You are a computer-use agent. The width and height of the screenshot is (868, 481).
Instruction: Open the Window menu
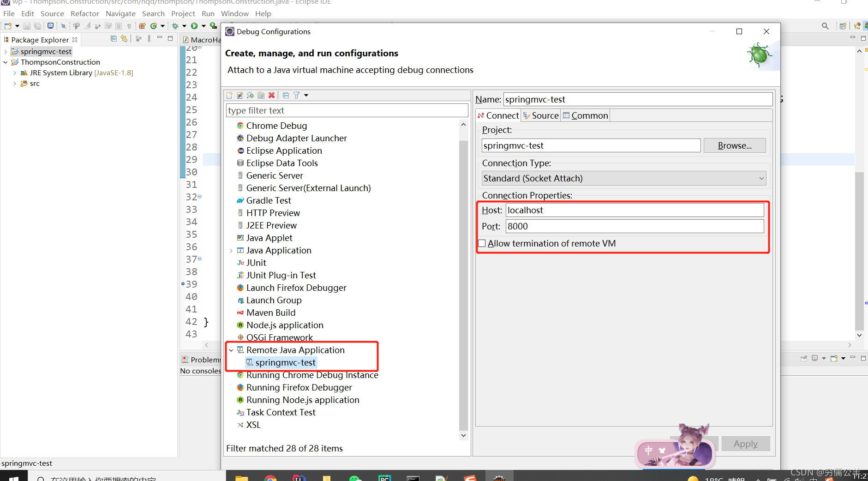[235, 13]
